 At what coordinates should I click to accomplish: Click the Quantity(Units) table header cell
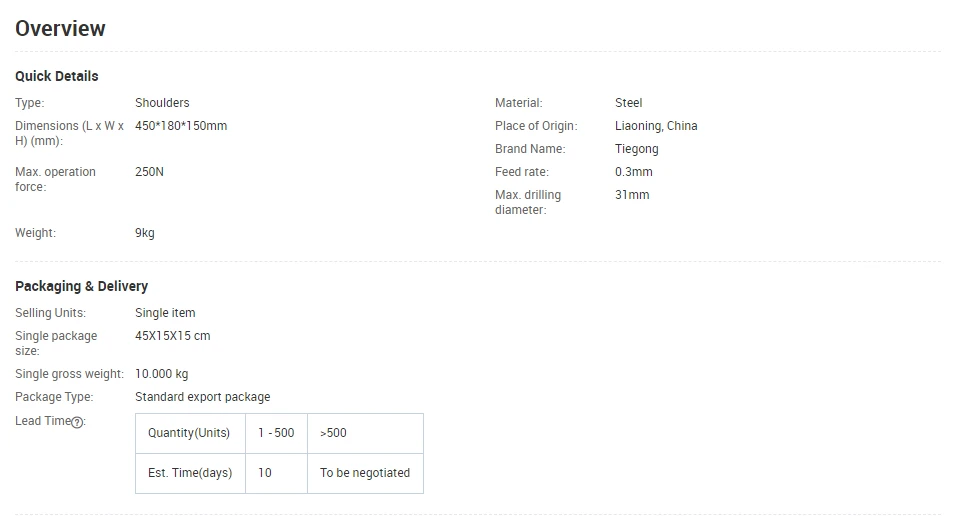click(x=190, y=434)
